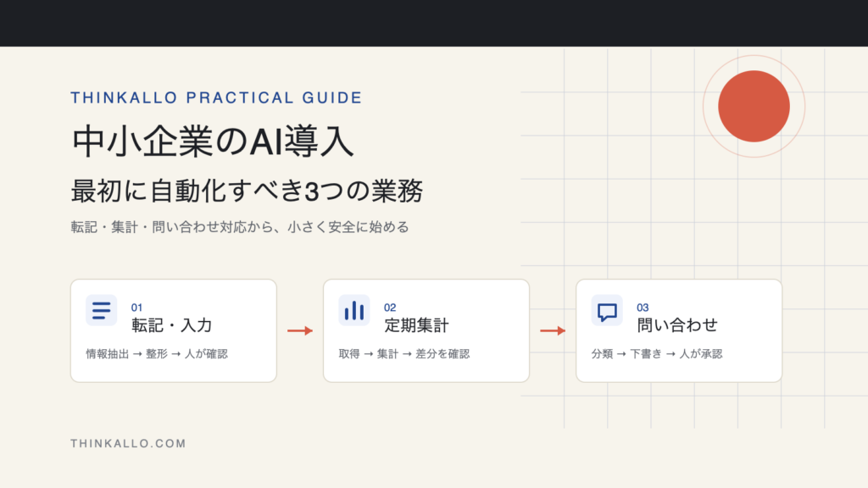
Task: Select the 転記・入力 card title
Action: (171, 325)
